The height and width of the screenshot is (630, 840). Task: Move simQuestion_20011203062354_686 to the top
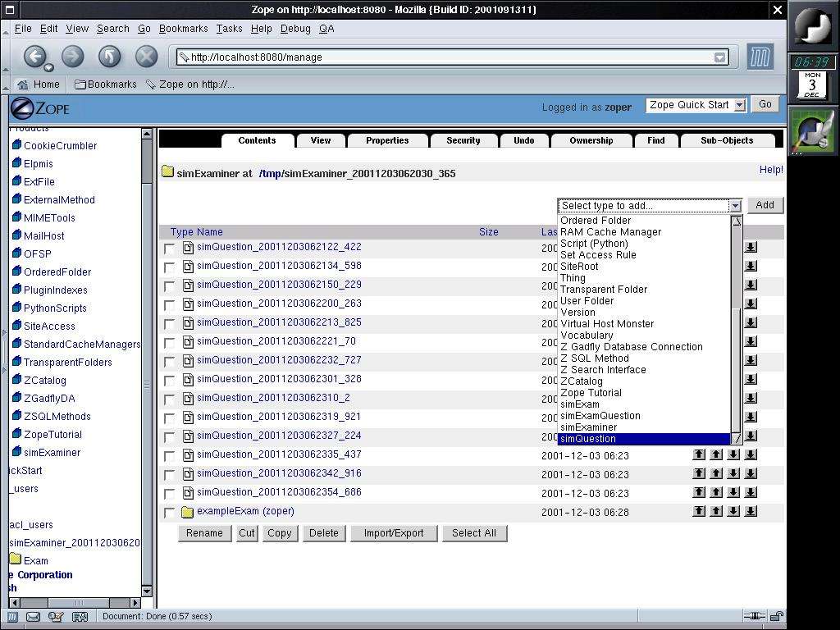tap(699, 492)
